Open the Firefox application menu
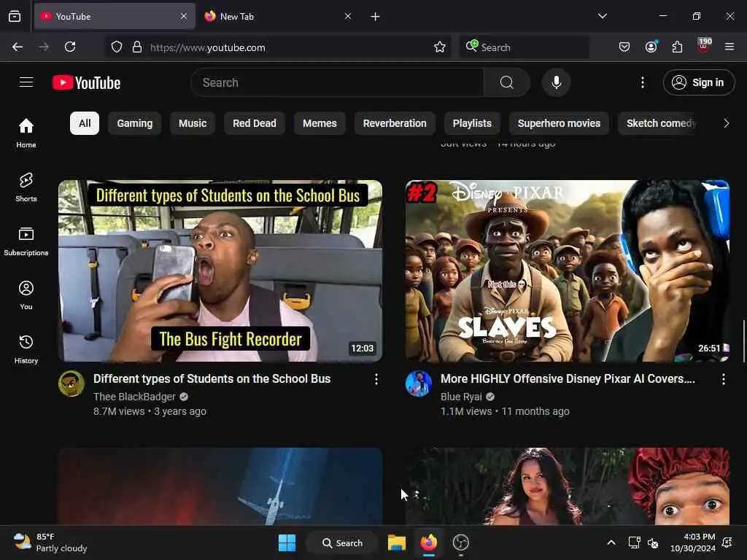747x560 pixels. click(x=729, y=47)
